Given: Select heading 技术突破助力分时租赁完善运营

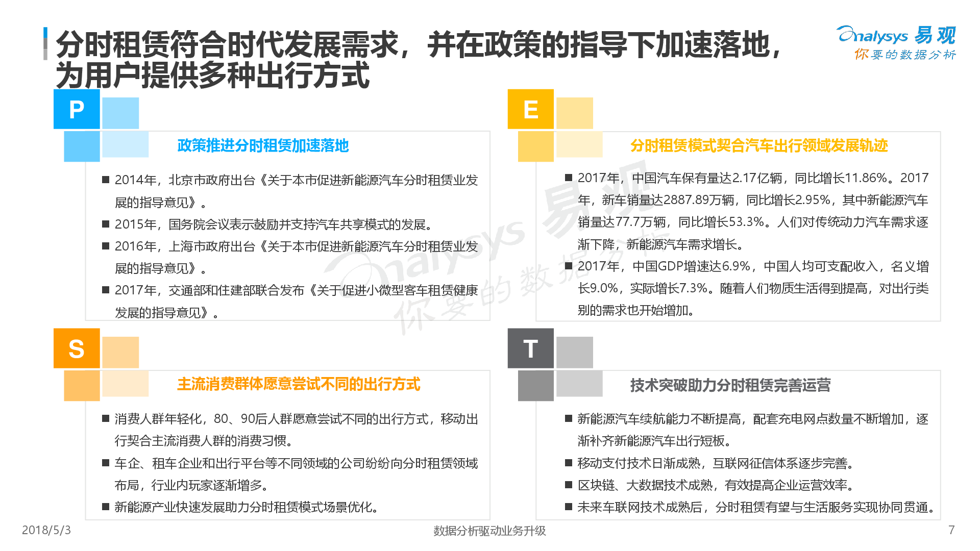Looking at the screenshot, I should (730, 385).
